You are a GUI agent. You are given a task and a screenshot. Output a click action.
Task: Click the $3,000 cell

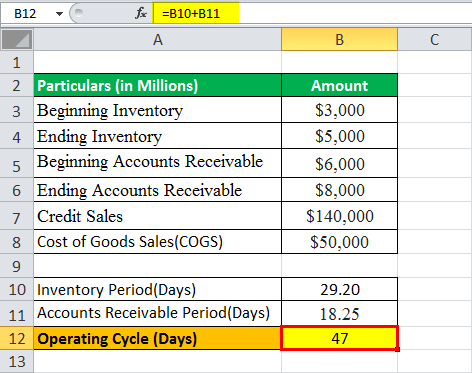point(339,110)
